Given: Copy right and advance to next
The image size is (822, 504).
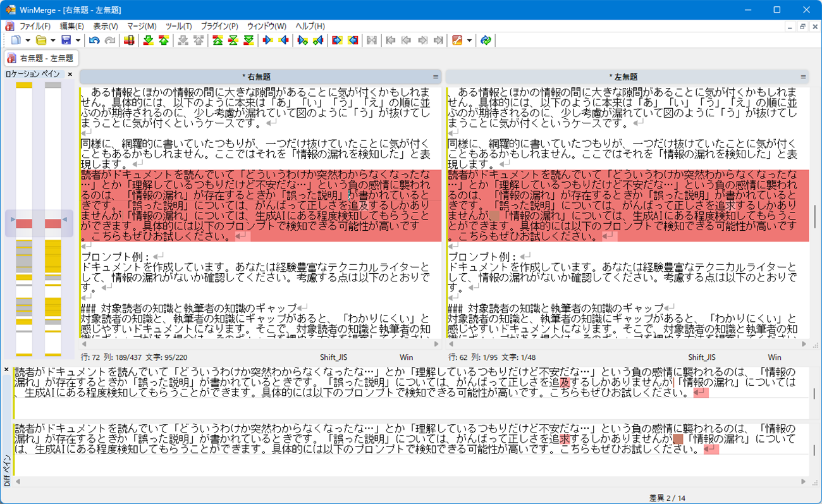Looking at the screenshot, I should tap(302, 40).
